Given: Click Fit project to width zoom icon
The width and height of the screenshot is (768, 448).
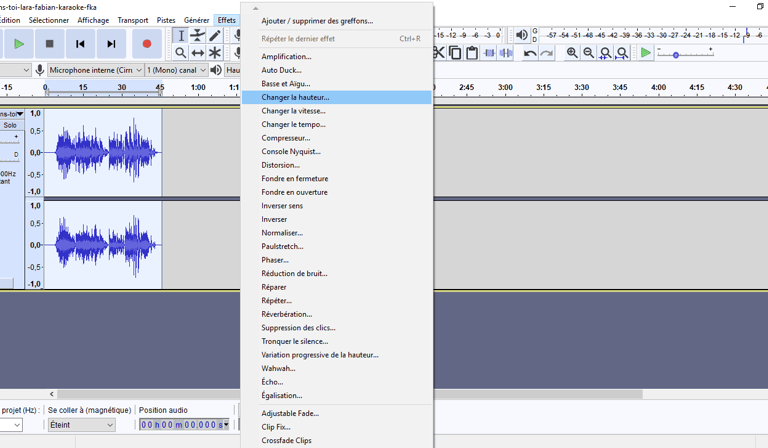Looking at the screenshot, I should [622, 52].
